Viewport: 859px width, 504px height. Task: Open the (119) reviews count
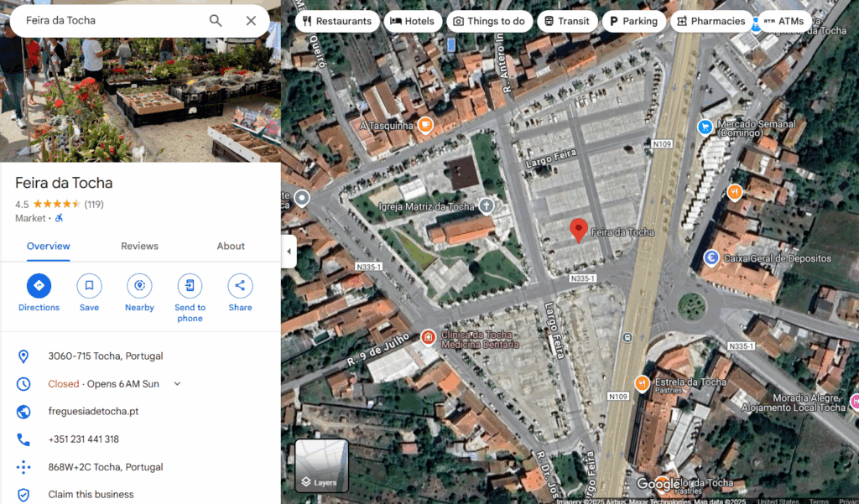[x=94, y=205]
